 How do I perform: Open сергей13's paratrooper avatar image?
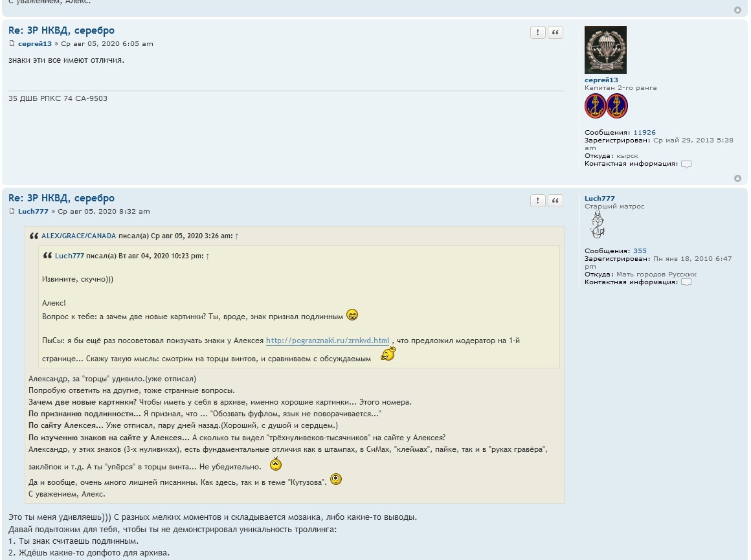click(x=605, y=50)
